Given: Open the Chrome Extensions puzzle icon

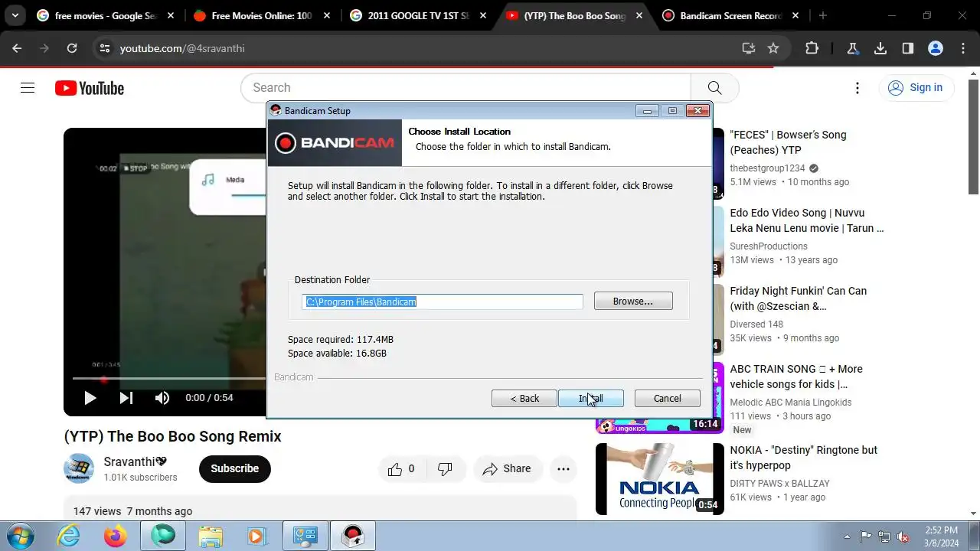Looking at the screenshot, I should point(812,48).
